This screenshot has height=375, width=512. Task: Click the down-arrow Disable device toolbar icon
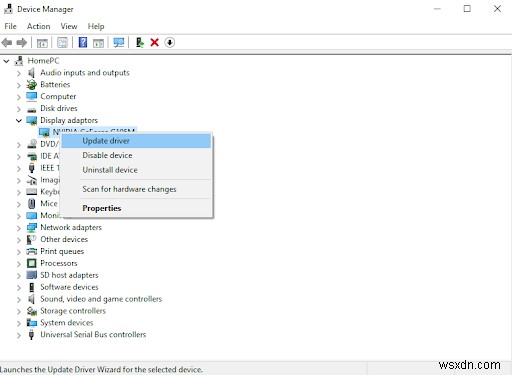click(x=170, y=42)
